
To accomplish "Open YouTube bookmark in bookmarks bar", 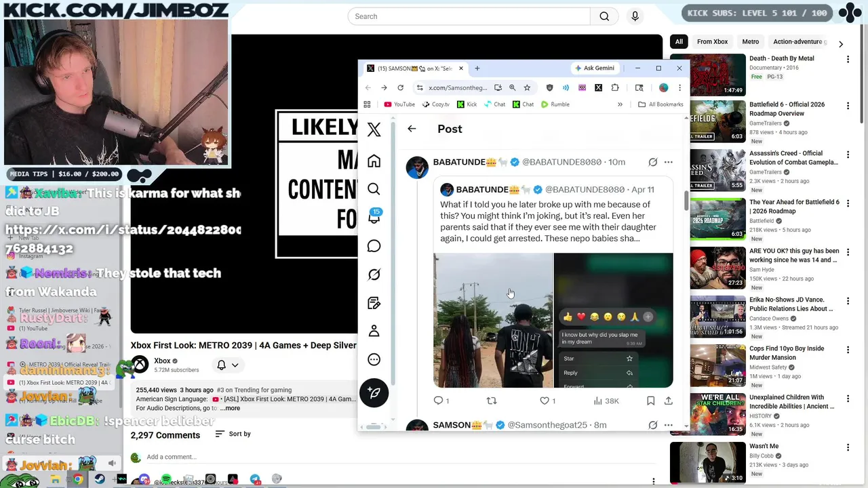I will [x=399, y=104].
